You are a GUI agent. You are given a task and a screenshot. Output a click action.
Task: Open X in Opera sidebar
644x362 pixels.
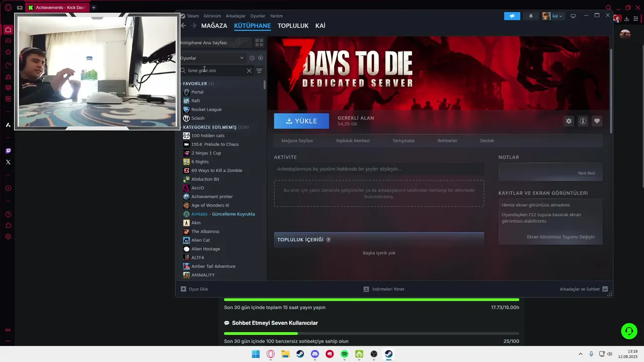(8, 162)
